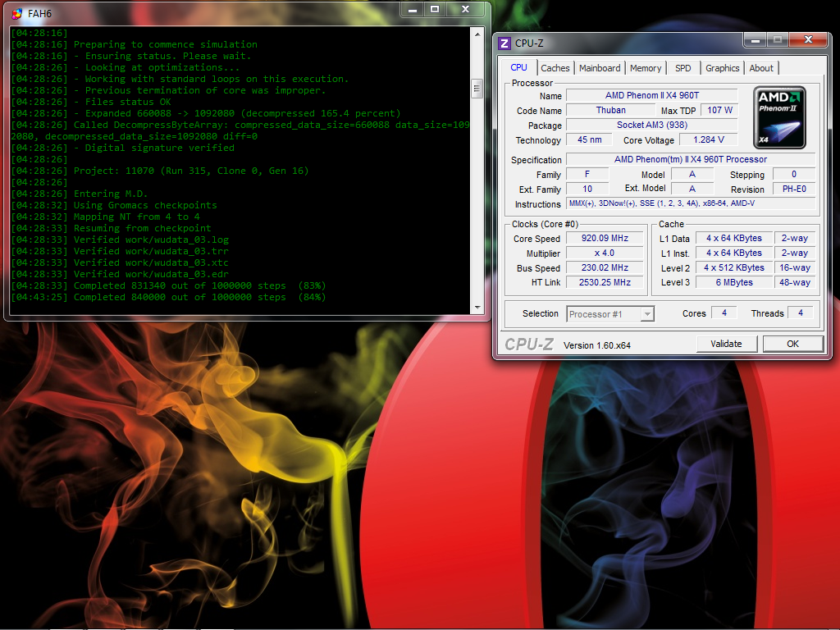Close the CPU-Z window
The image size is (840, 630).
point(808,40)
